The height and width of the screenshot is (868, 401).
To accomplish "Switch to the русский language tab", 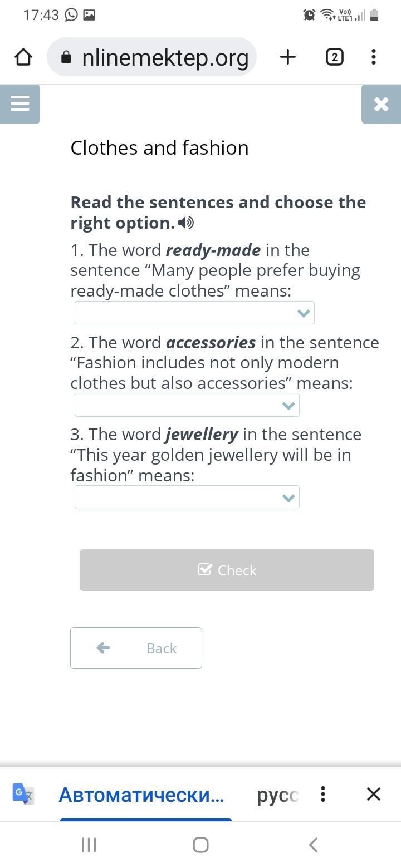I will tap(277, 795).
